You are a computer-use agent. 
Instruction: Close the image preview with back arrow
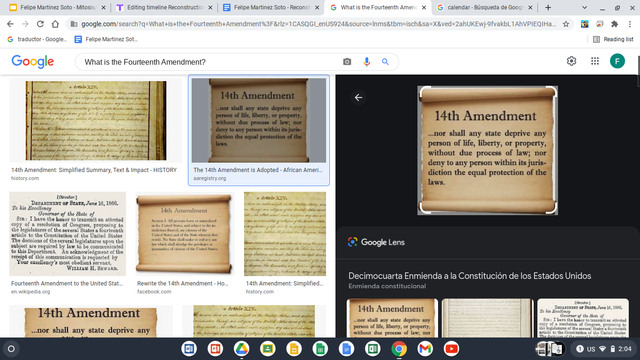pyautogui.click(x=358, y=98)
